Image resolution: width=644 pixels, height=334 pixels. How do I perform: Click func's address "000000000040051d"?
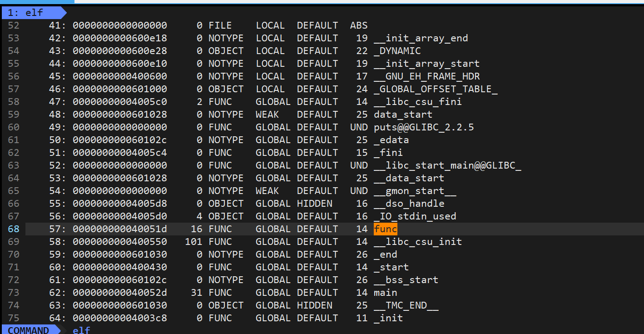pyautogui.click(x=120, y=229)
